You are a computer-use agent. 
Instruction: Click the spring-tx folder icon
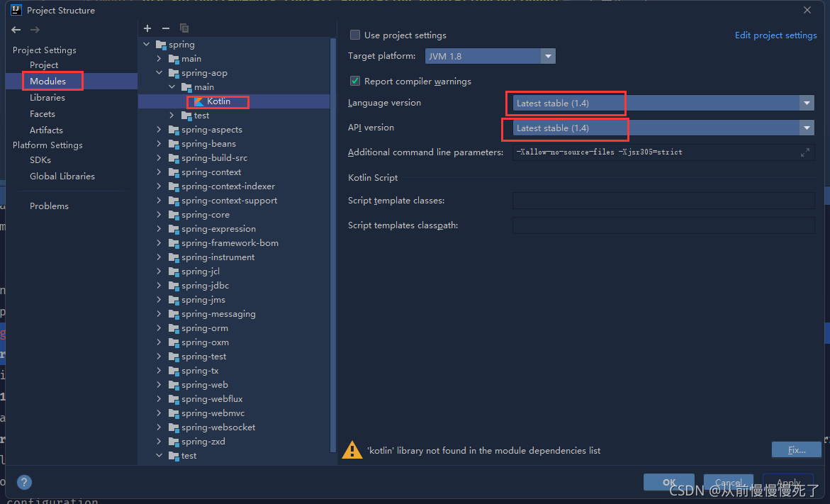[x=174, y=371]
